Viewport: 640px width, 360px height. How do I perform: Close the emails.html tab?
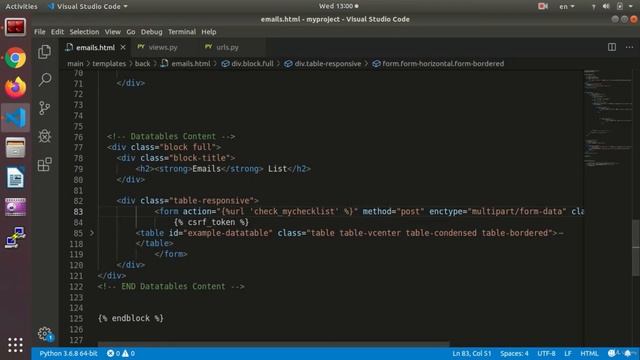point(123,47)
